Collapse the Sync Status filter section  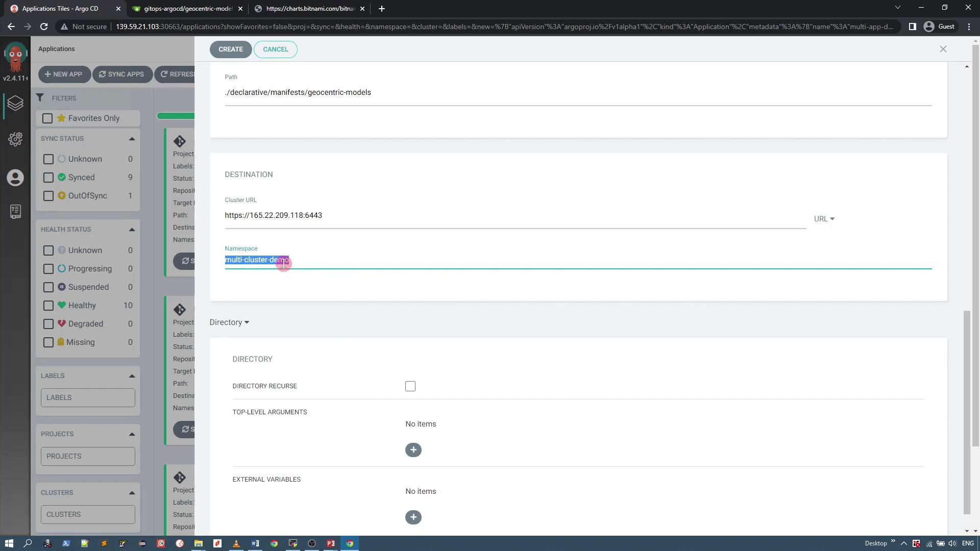tap(132, 139)
